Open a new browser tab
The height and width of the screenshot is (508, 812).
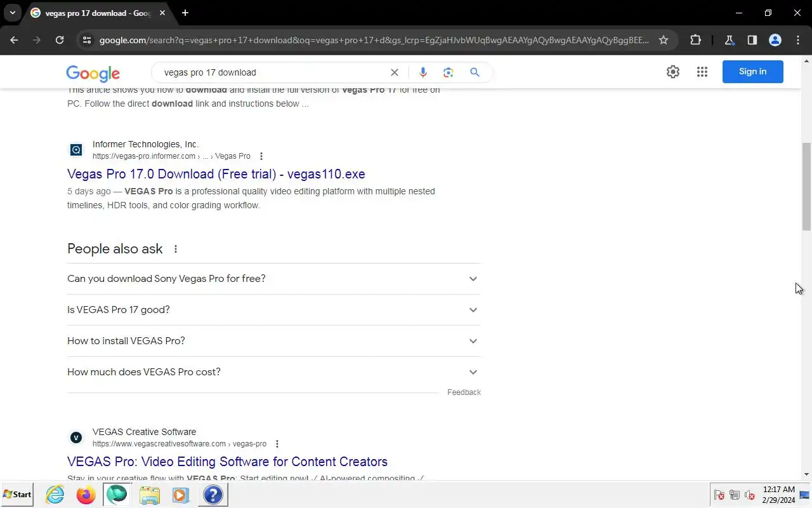coord(185,13)
